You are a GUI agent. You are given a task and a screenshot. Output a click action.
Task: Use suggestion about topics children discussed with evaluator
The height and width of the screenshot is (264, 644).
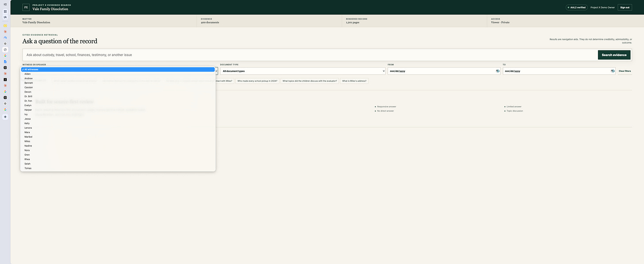point(310,81)
